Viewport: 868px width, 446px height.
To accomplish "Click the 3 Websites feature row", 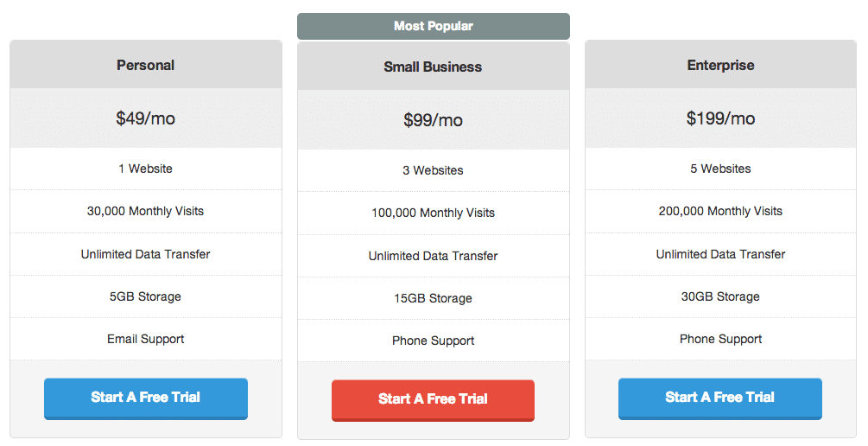I will [433, 170].
